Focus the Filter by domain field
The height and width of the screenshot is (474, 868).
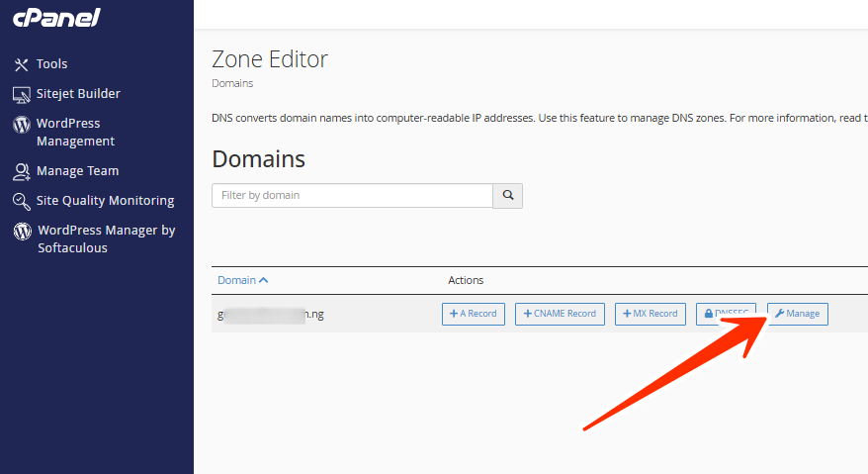coord(352,196)
